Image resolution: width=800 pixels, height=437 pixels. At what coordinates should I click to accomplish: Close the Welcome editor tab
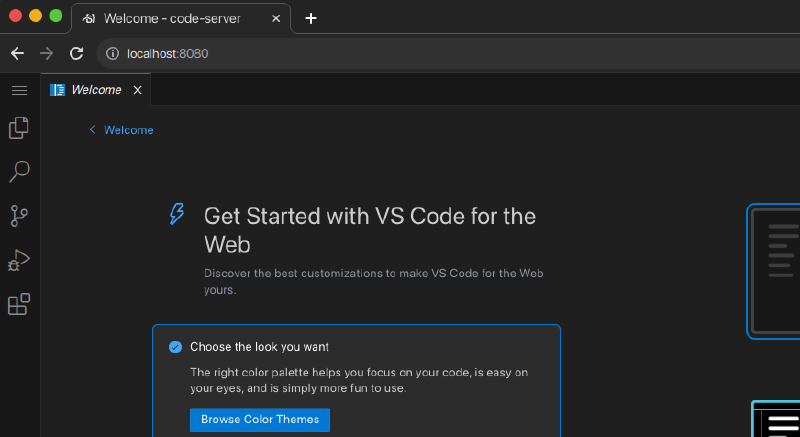tap(138, 90)
